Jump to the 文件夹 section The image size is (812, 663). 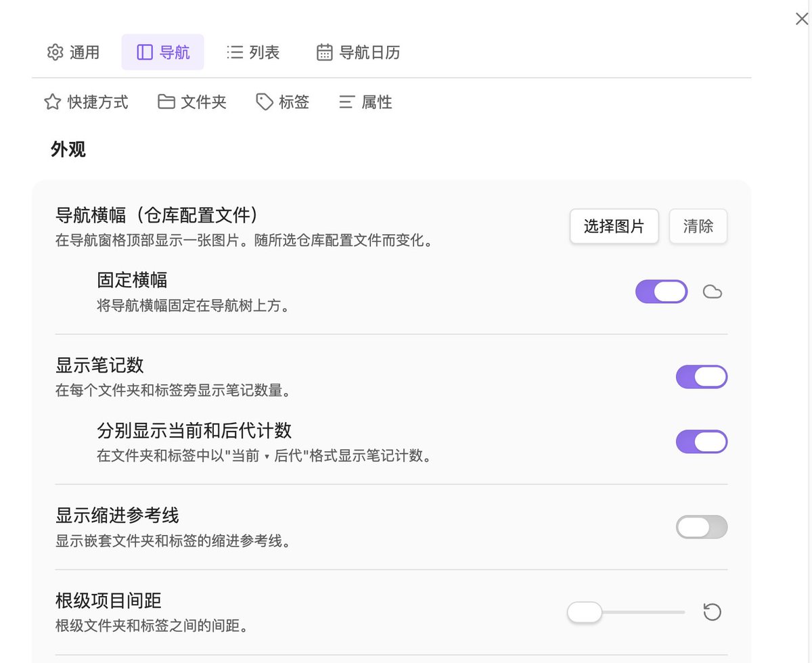tap(192, 102)
